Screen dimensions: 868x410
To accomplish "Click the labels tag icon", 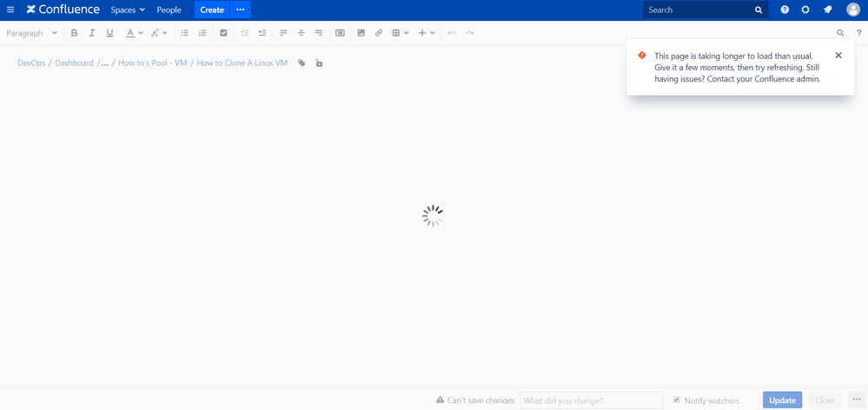I will 301,63.
